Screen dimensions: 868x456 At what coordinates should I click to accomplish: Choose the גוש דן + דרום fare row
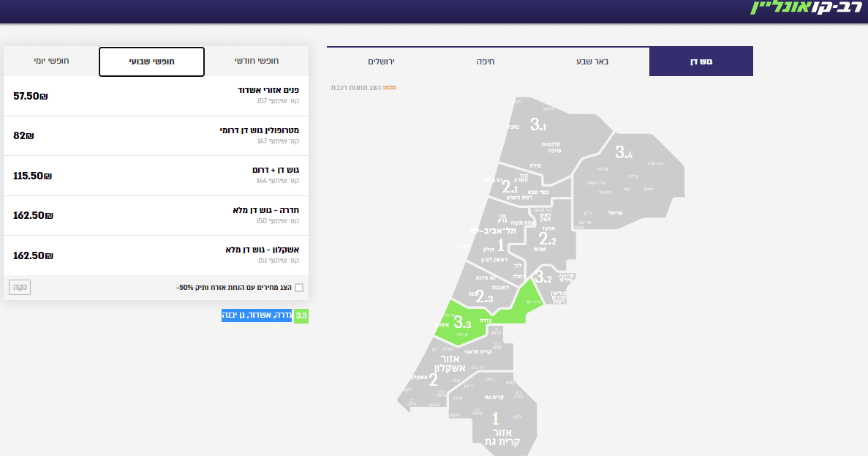(156, 176)
